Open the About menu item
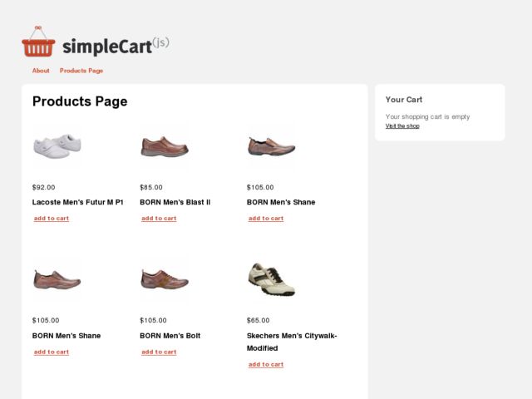The width and height of the screenshot is (532, 399). pos(41,71)
